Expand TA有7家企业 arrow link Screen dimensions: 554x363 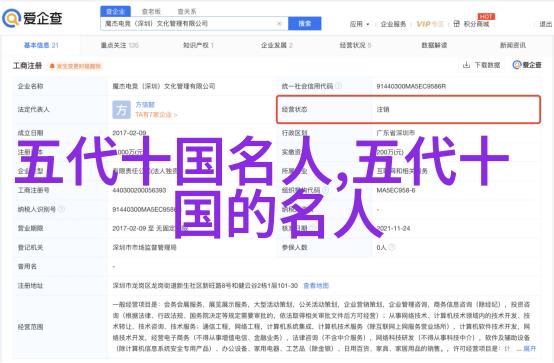157,115
